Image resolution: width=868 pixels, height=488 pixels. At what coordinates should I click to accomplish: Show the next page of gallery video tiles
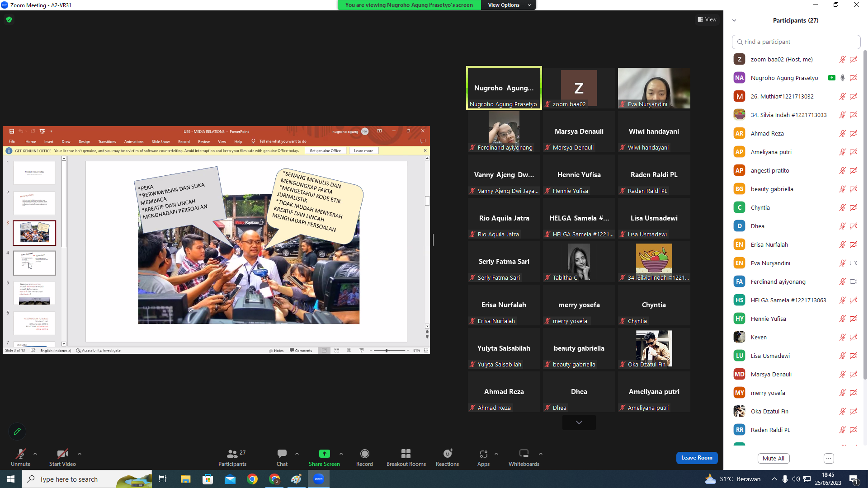[x=579, y=422]
